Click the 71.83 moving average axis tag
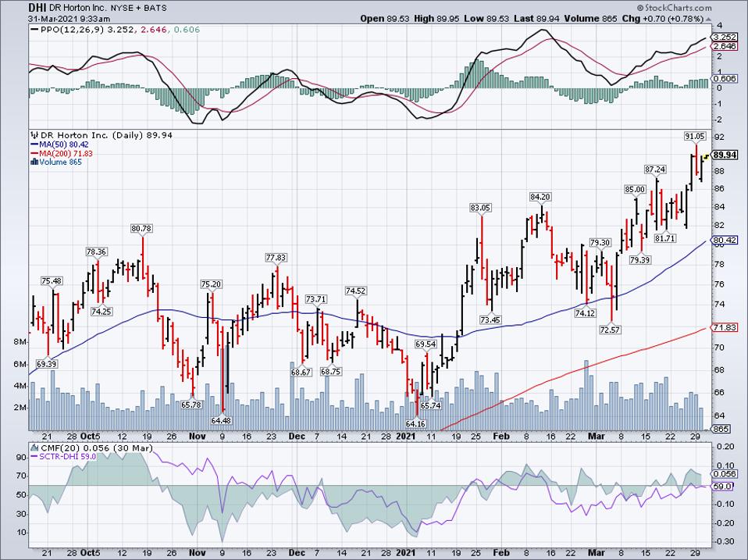This screenshot has width=748, height=560. [x=725, y=327]
